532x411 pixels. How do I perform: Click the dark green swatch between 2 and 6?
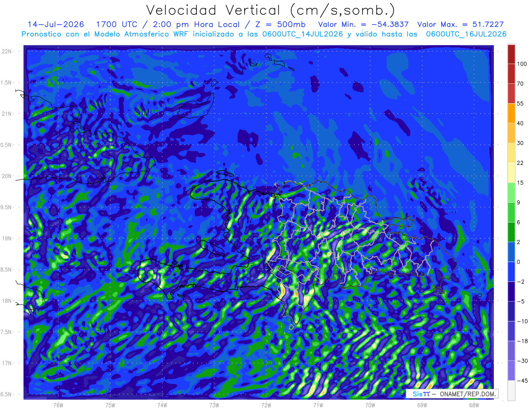coord(511,232)
